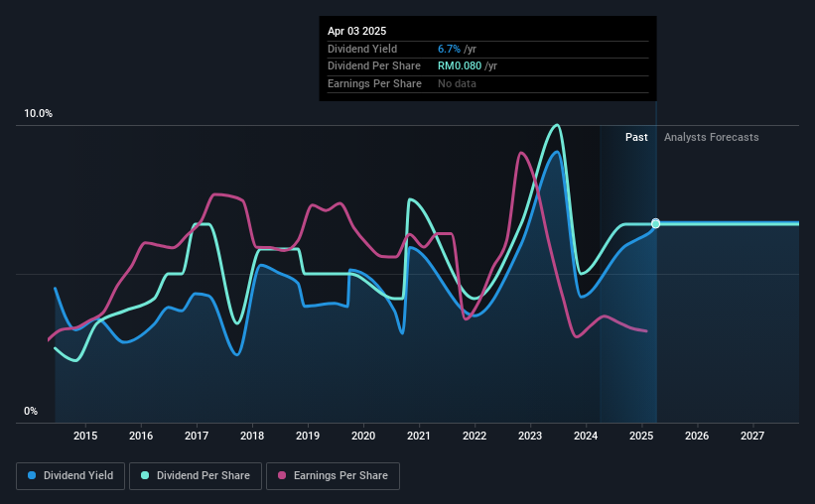This screenshot has width=815, height=504.
Task: Click the 0% y-axis label
Action: tap(31, 411)
